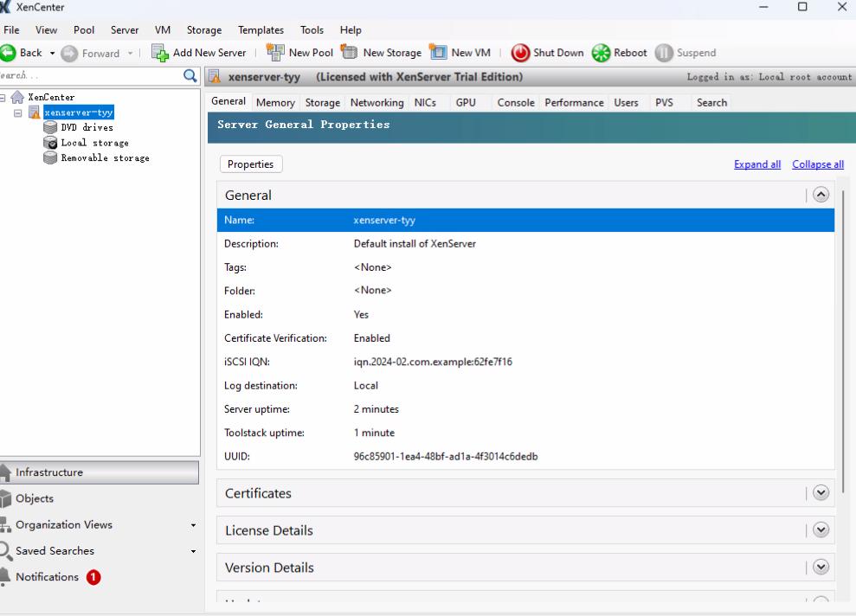Viewport: 856px width, 616px height.
Task: Click the New Pool icon
Action: [x=275, y=53]
